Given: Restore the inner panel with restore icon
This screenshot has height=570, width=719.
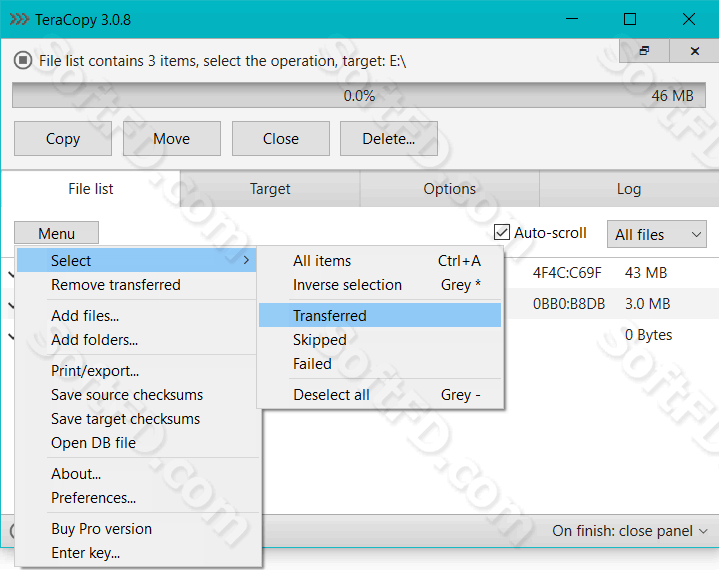Looking at the screenshot, I should (644, 50).
